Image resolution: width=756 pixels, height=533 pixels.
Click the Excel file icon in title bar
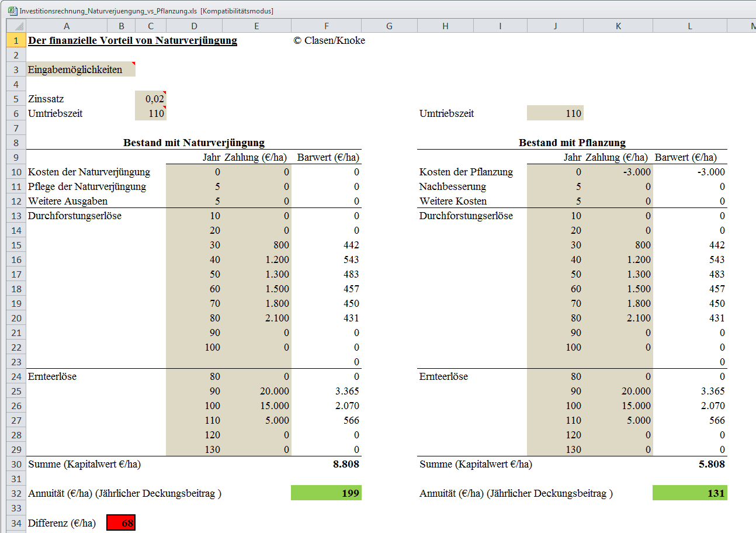click(x=12, y=11)
